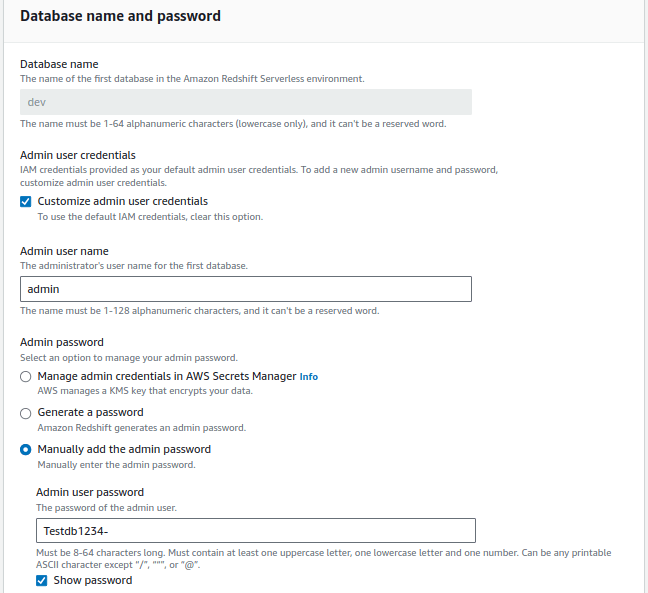The image size is (648, 593).
Task: Click the Admin user name field label
Action: pos(64,251)
